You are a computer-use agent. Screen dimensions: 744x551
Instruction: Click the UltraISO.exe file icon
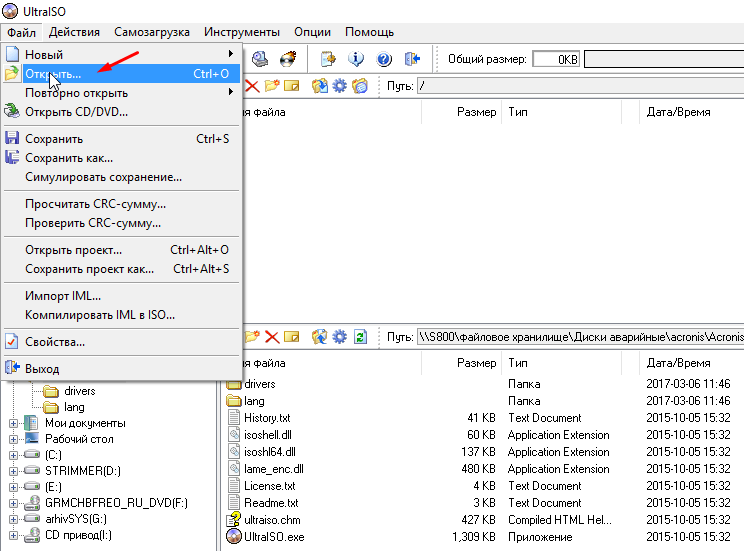233,537
